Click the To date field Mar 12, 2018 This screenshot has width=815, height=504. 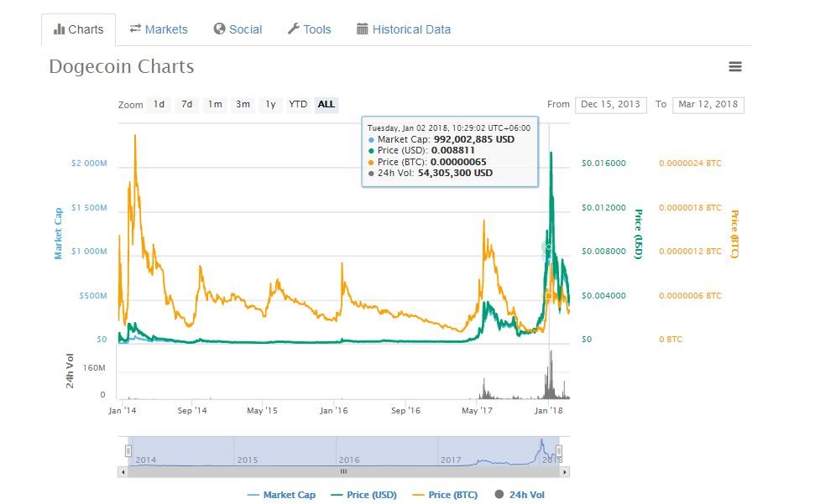click(708, 105)
